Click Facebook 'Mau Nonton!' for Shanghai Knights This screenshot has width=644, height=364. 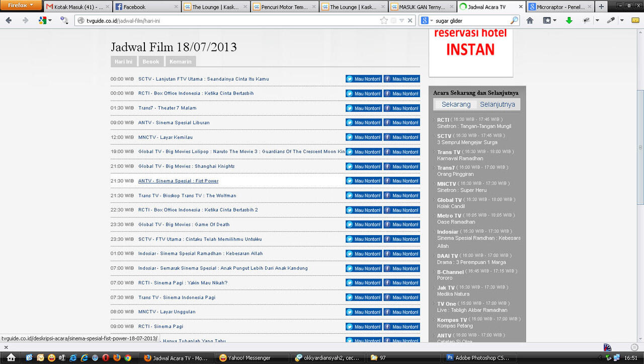point(401,166)
